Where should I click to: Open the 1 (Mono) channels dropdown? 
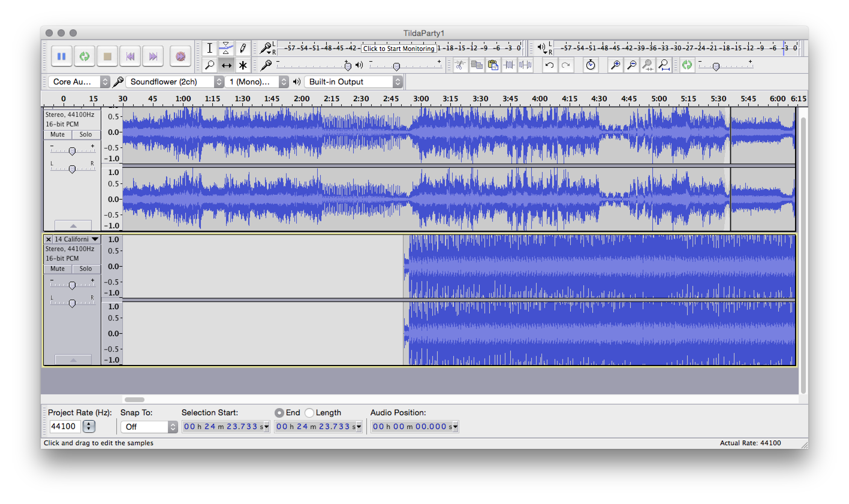pyautogui.click(x=257, y=82)
